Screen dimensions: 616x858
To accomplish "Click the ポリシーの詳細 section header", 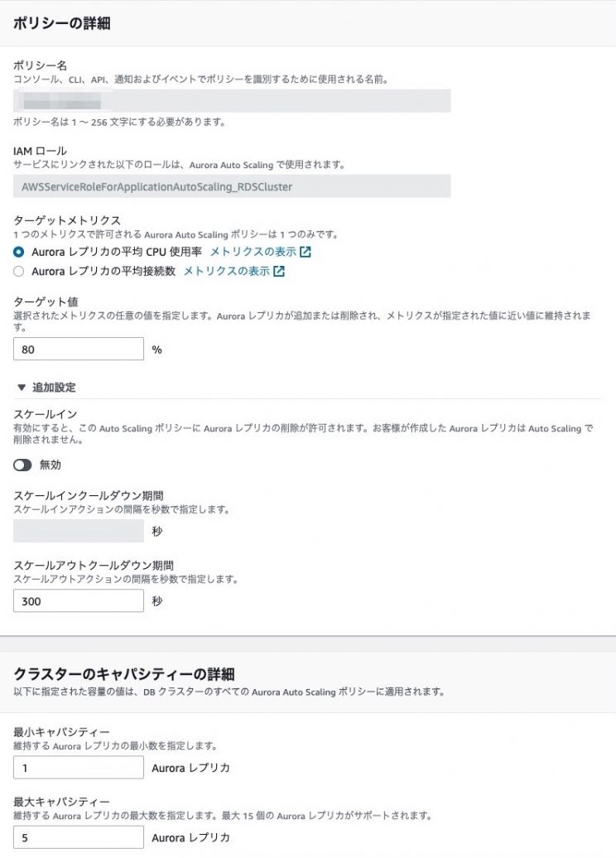I will (62, 23).
